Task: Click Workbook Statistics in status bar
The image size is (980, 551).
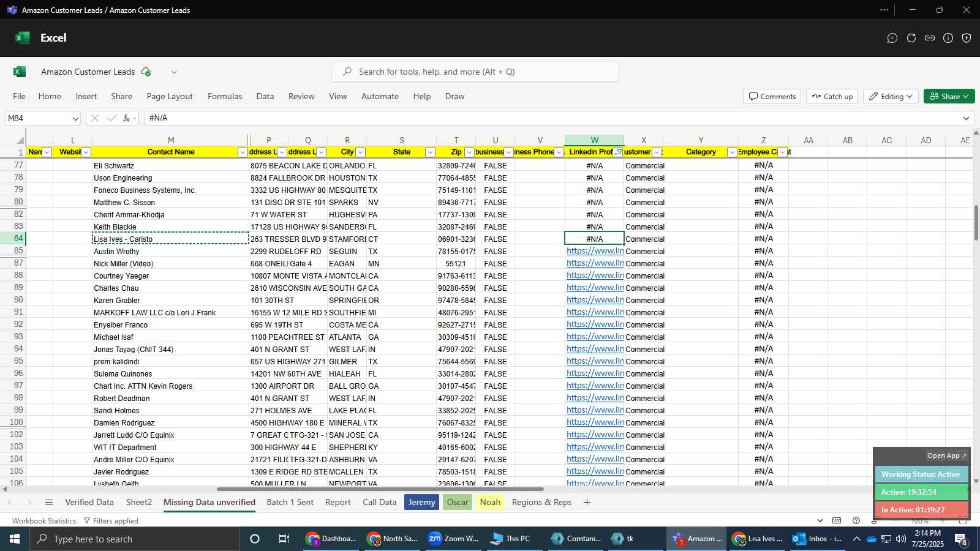Action: pos(44,521)
